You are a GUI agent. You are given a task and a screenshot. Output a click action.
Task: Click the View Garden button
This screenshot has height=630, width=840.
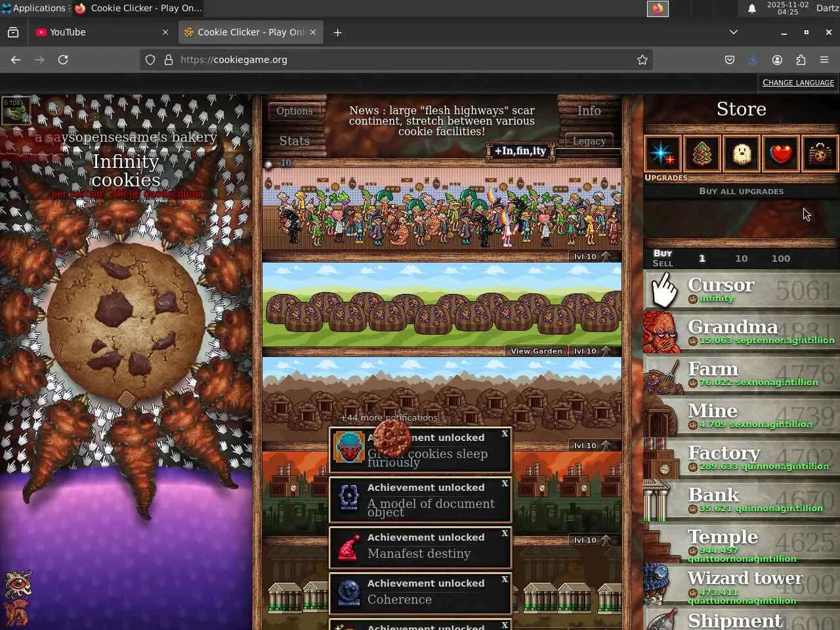click(x=537, y=351)
